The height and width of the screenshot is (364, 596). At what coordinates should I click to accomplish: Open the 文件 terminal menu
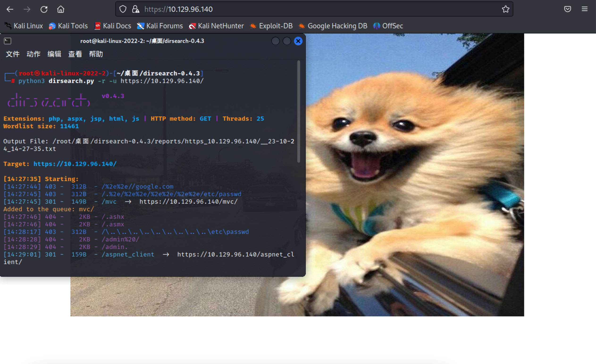(13, 54)
